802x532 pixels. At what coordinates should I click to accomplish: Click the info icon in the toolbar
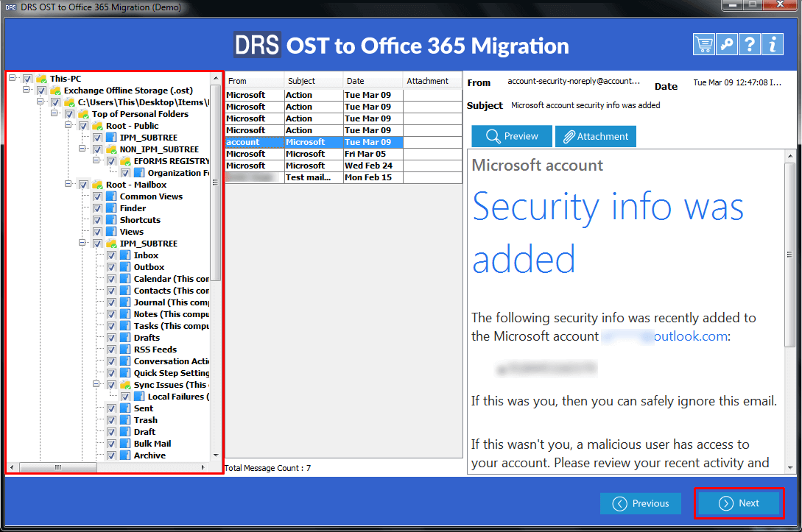tap(772, 44)
